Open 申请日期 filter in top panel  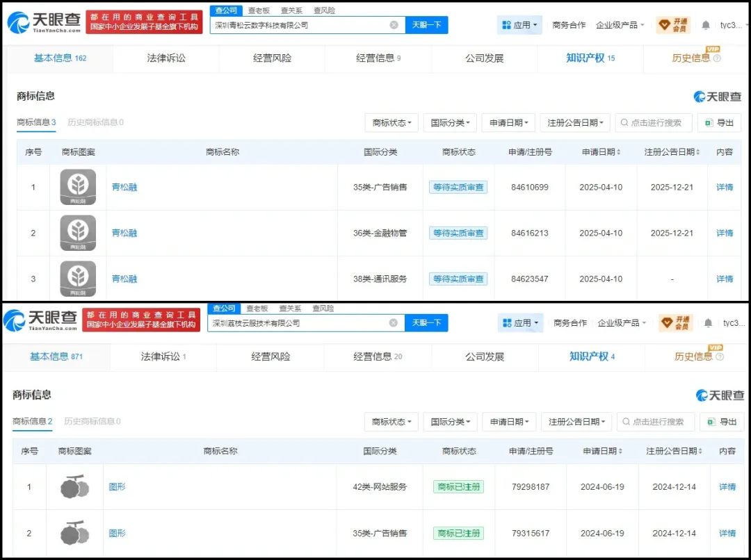[508, 122]
